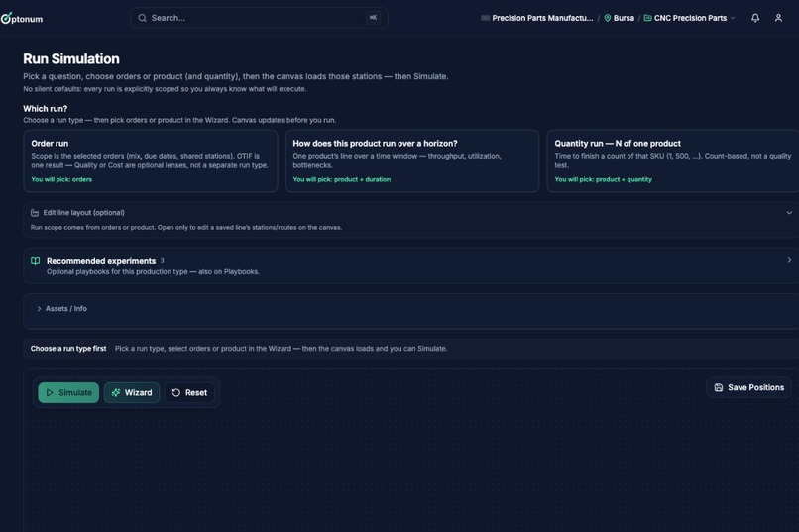
Task: Open the CNC Precision Parts dropdown
Action: pos(689,18)
